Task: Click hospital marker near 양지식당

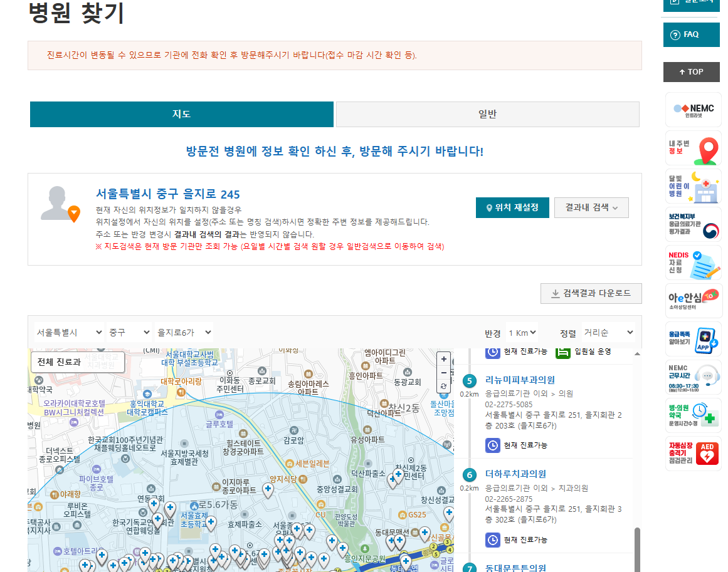Action: (268, 490)
